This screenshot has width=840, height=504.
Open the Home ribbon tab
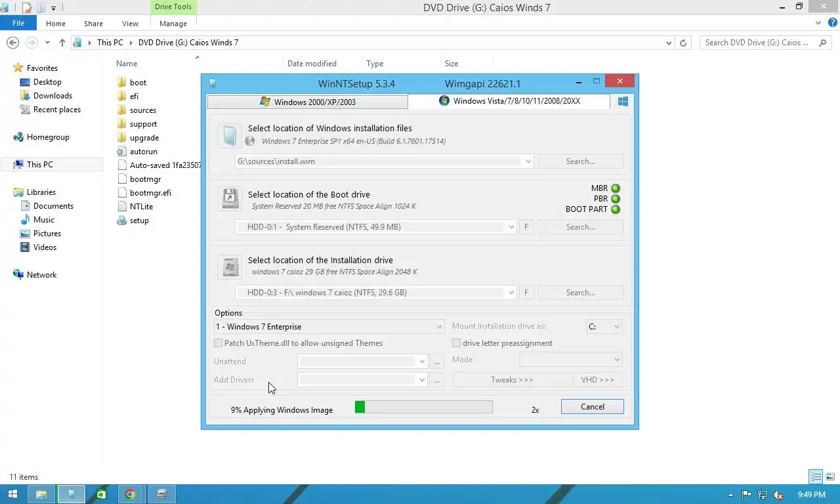pos(56,23)
